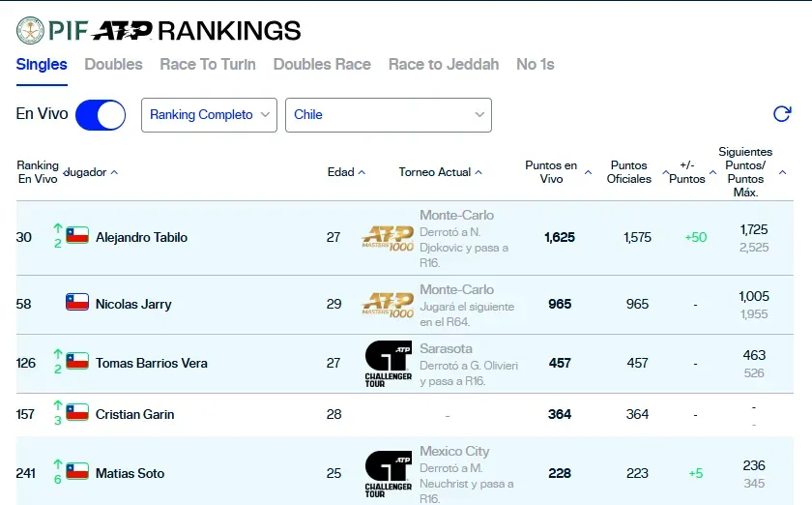Open the Ranking Completo dropdown

pos(210,114)
